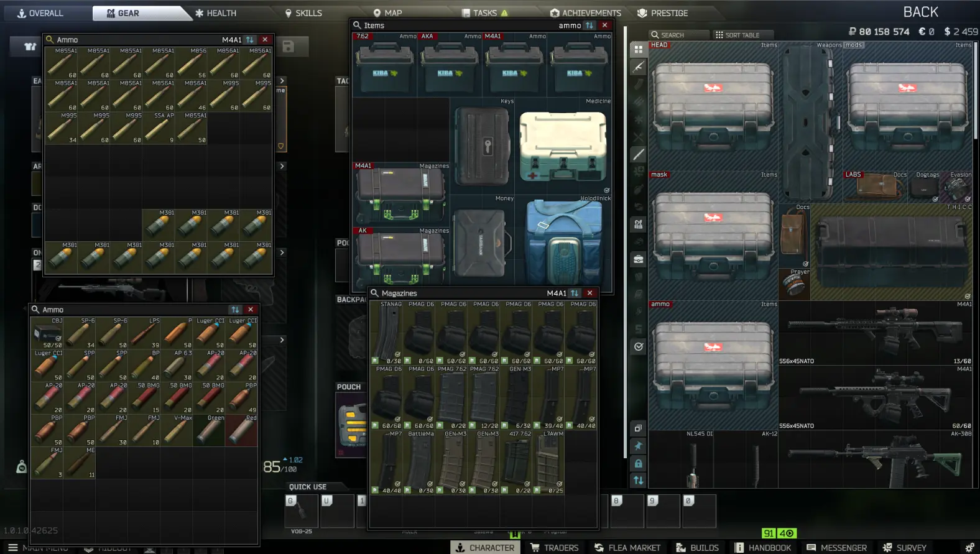Select the 7.62 ammo case
This screenshot has width=980, height=554.
[385, 65]
